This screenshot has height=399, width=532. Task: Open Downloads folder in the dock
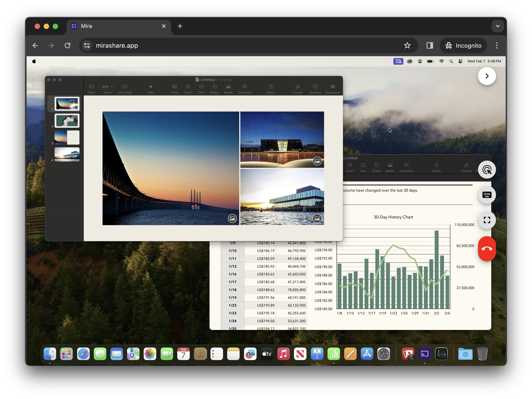(465, 354)
